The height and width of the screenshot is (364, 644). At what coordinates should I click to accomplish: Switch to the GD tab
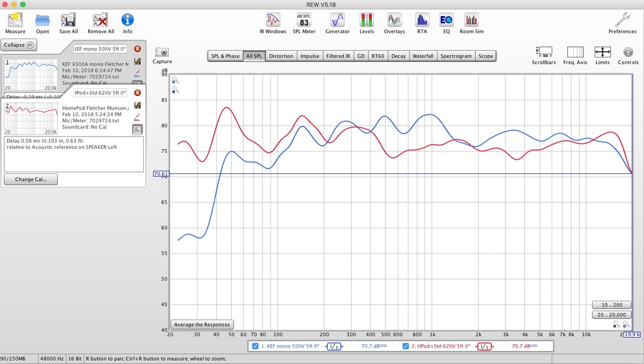(x=361, y=56)
